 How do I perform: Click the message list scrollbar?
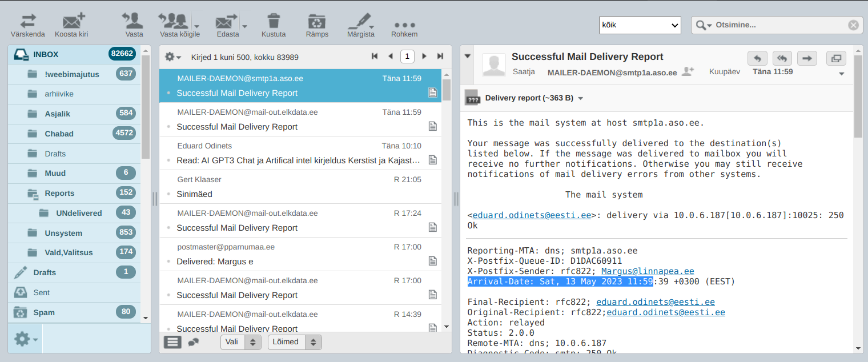pyautogui.click(x=447, y=90)
